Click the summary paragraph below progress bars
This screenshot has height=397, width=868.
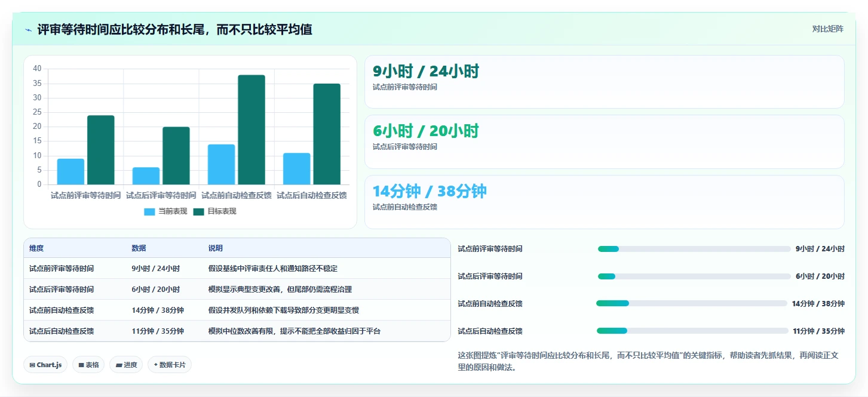pos(649,361)
